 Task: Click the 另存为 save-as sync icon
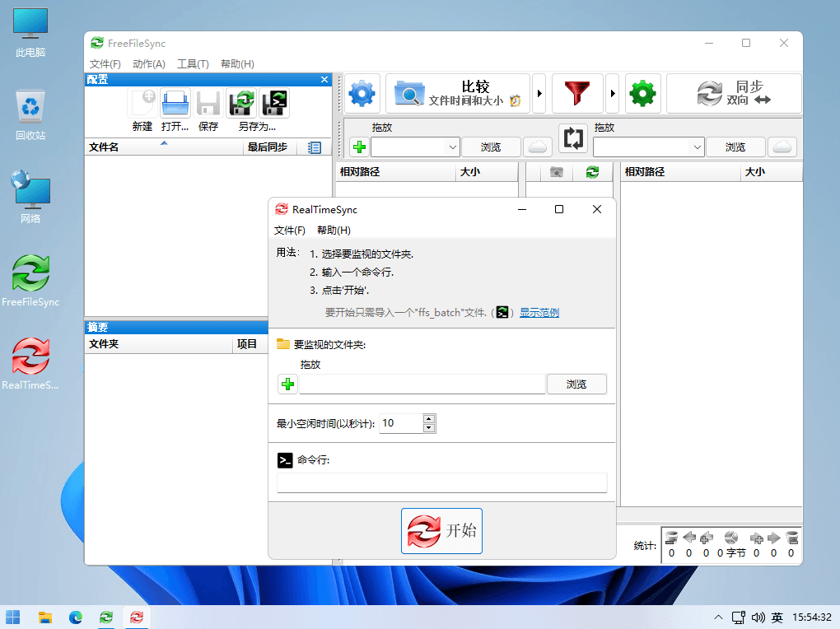tap(241, 103)
